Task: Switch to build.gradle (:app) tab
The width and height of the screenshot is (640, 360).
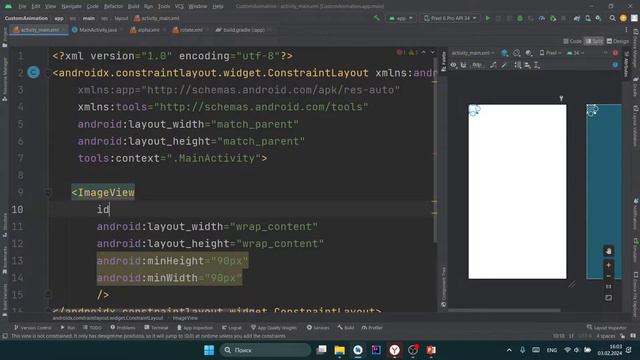Action: 241,30
